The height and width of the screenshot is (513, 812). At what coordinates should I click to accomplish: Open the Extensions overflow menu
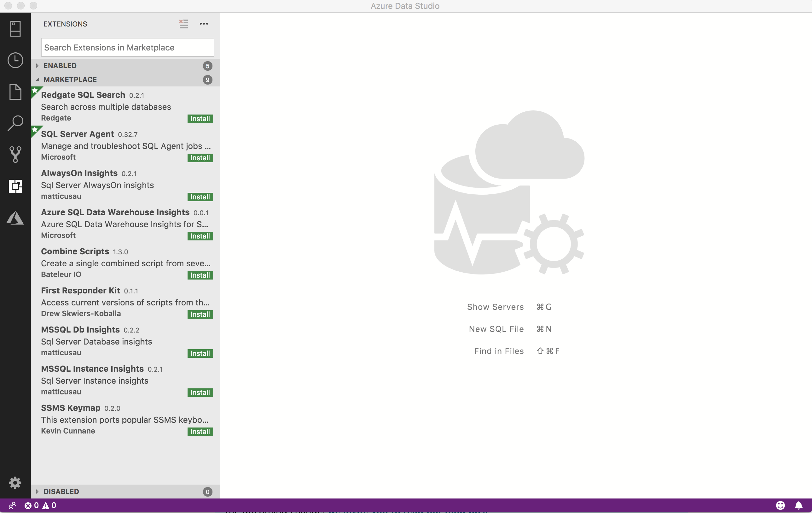click(204, 24)
